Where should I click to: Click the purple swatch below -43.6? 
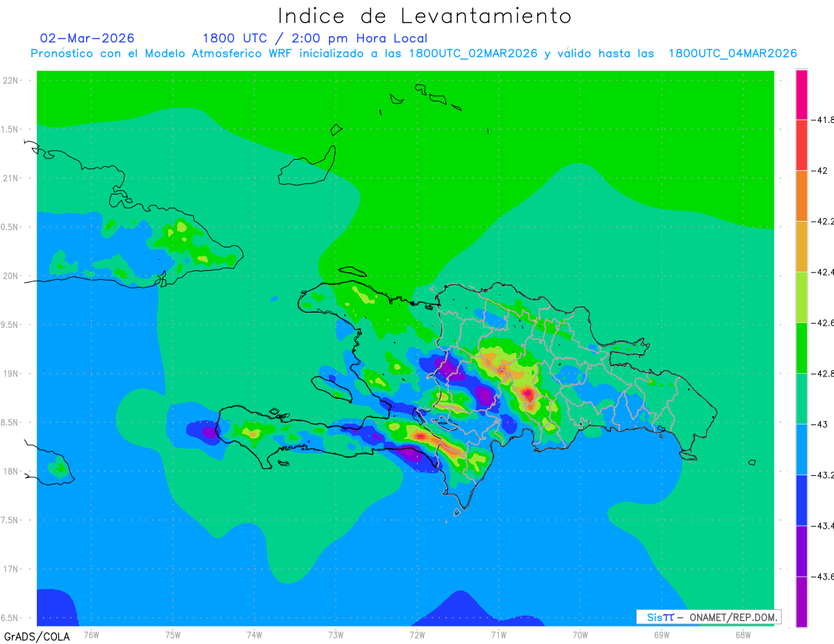click(801, 601)
